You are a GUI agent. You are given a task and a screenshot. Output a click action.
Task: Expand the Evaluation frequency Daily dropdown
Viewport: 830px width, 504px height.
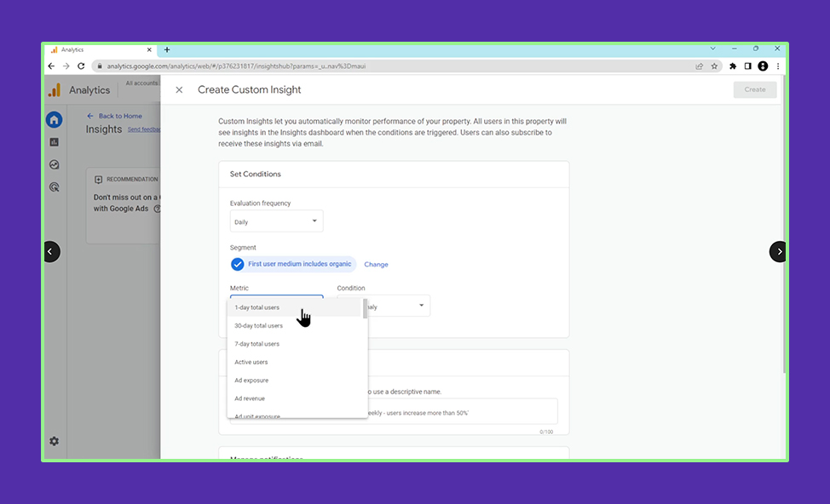tap(276, 221)
